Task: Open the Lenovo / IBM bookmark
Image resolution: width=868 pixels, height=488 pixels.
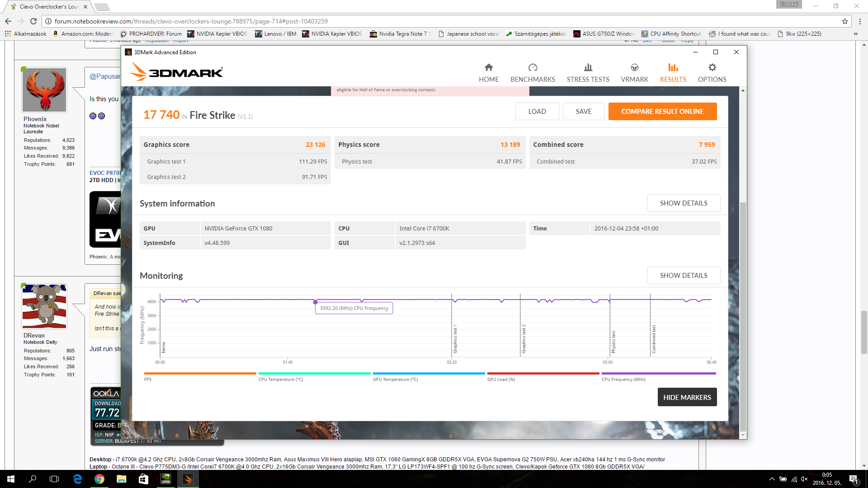Action: tap(276, 34)
